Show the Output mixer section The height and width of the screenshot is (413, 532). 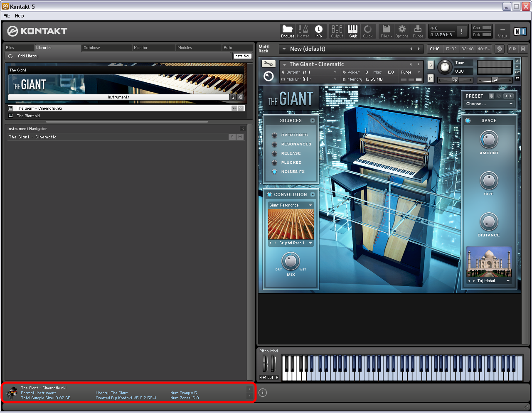(337, 31)
